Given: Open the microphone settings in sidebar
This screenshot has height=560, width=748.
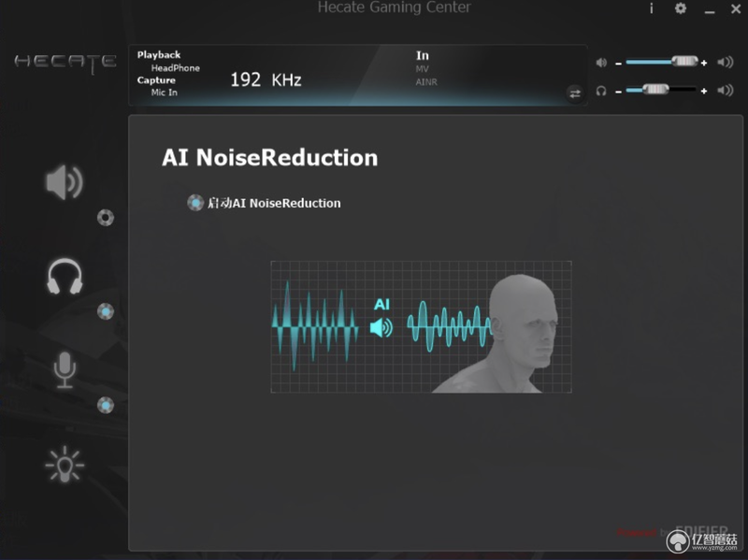Looking at the screenshot, I should click(65, 370).
